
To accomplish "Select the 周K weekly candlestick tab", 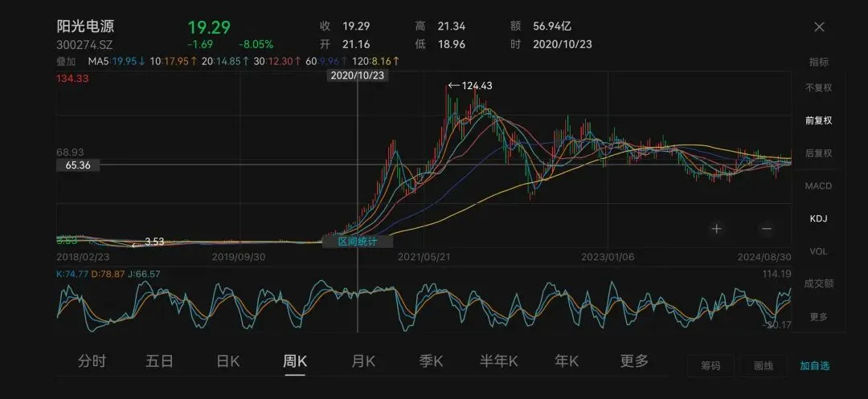I will click(295, 361).
